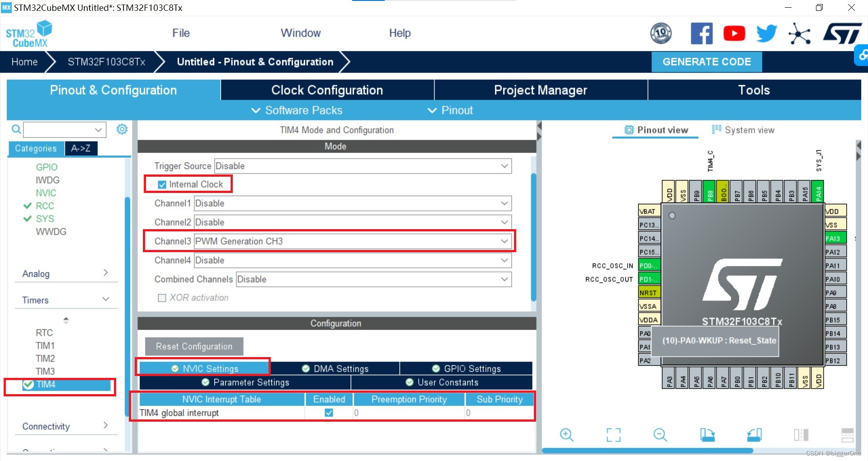
Task: Edit the Preemption Priority value cell
Action: pyautogui.click(x=409, y=413)
